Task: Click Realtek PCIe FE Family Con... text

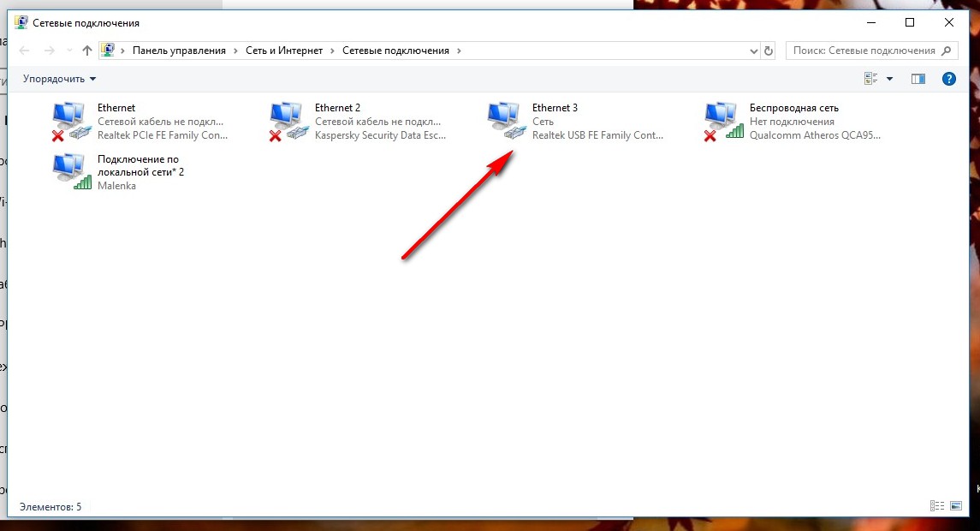Action: pos(163,135)
